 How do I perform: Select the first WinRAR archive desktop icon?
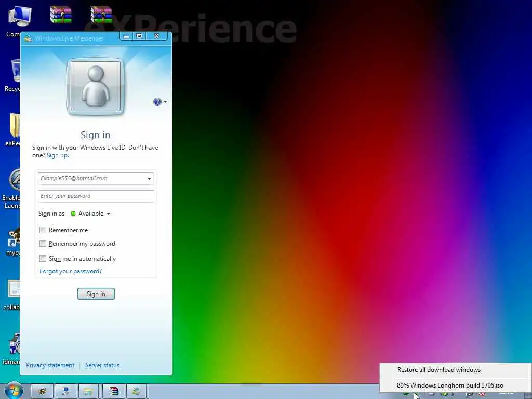(61, 15)
